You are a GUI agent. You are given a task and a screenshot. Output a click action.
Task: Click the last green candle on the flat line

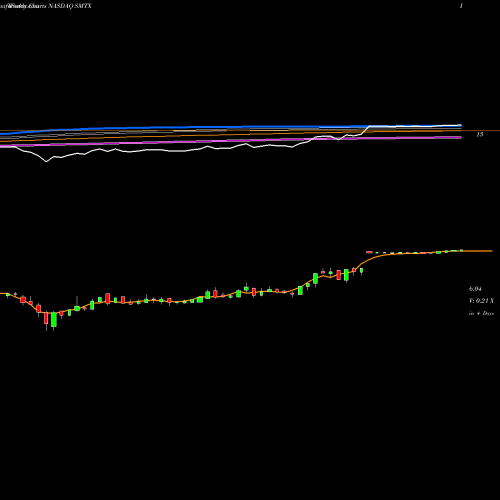pos(462,250)
